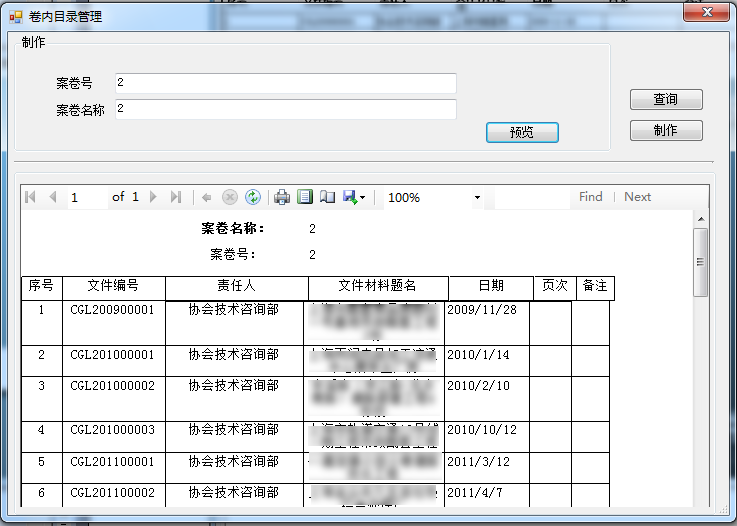Click the previous page arrow

52,197
